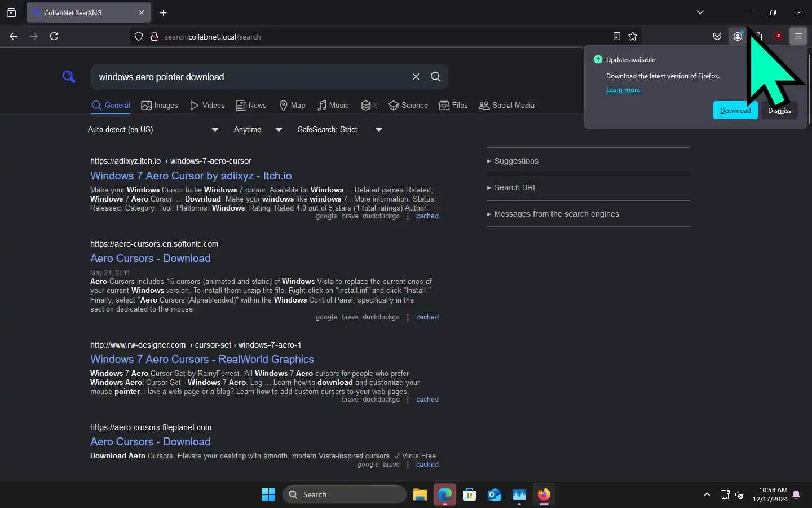The image size is (812, 508).
Task: Open Microsoft Store from taskbar
Action: (x=469, y=494)
